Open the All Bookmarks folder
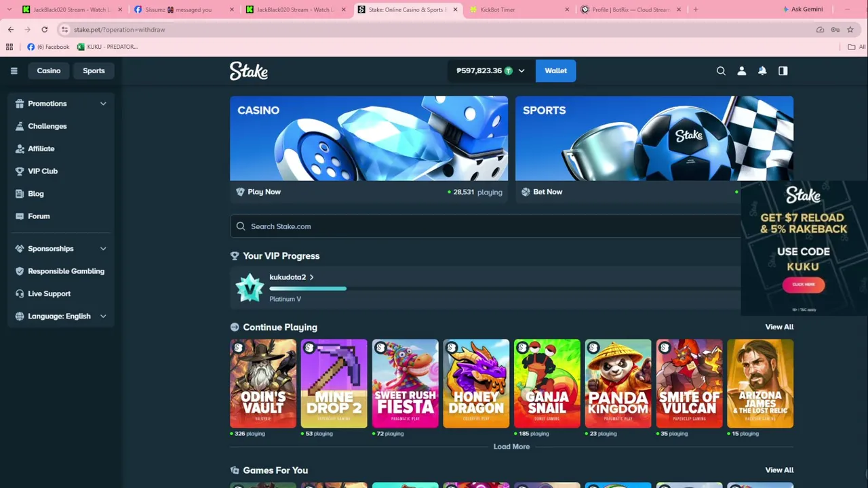The image size is (868, 488). [x=857, y=47]
